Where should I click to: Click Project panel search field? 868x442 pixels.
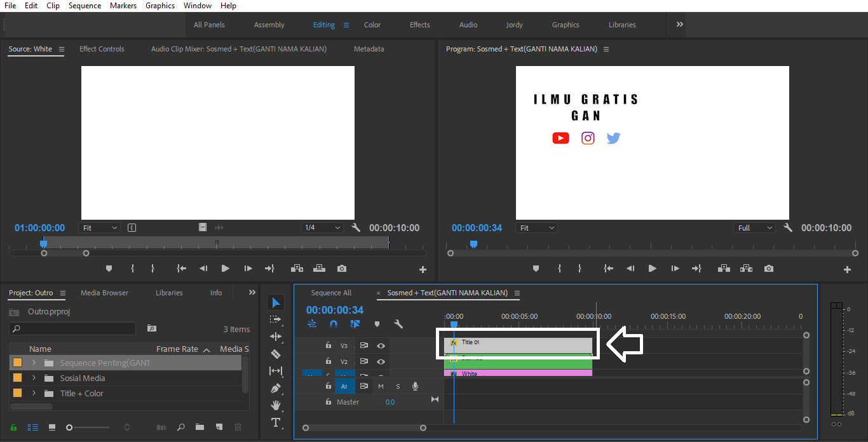tap(72, 328)
